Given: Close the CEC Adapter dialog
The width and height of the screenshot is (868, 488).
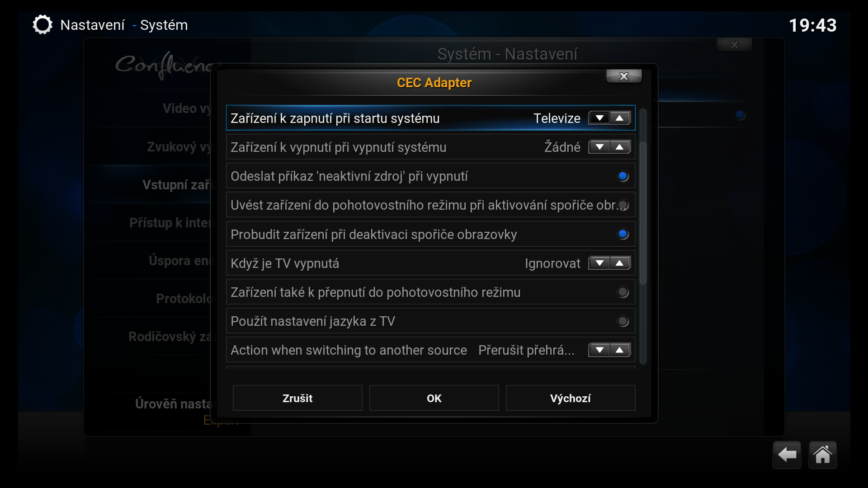Looking at the screenshot, I should (x=624, y=76).
